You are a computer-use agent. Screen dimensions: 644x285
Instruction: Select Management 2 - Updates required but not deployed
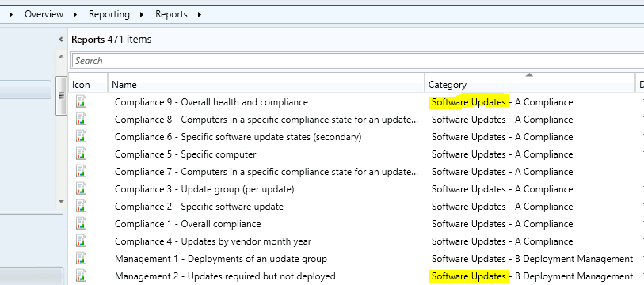225,276
